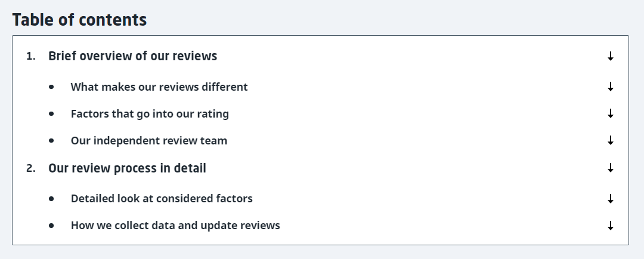Screen dimensions: 644x259
Task: Go to Factors that go into our rating
Action: coord(150,113)
